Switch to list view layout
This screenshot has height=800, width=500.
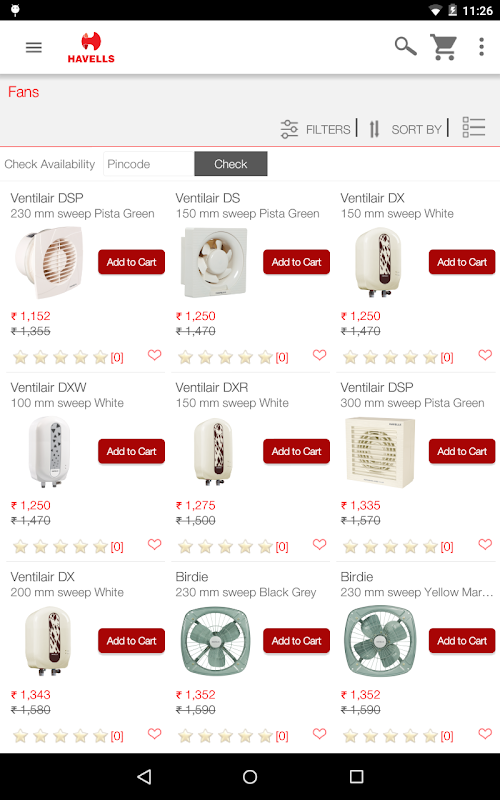click(473, 127)
